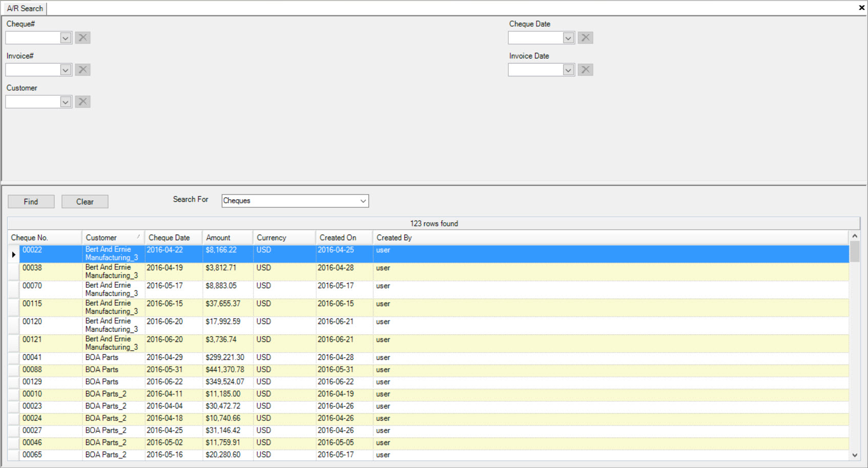
Task: Open the Invoice# dropdown
Action: (66, 70)
